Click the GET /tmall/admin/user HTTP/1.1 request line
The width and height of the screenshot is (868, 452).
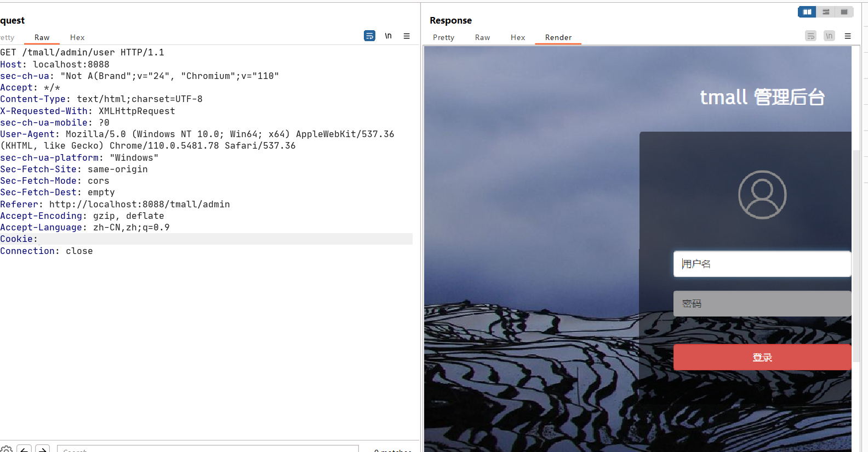pyautogui.click(x=82, y=53)
